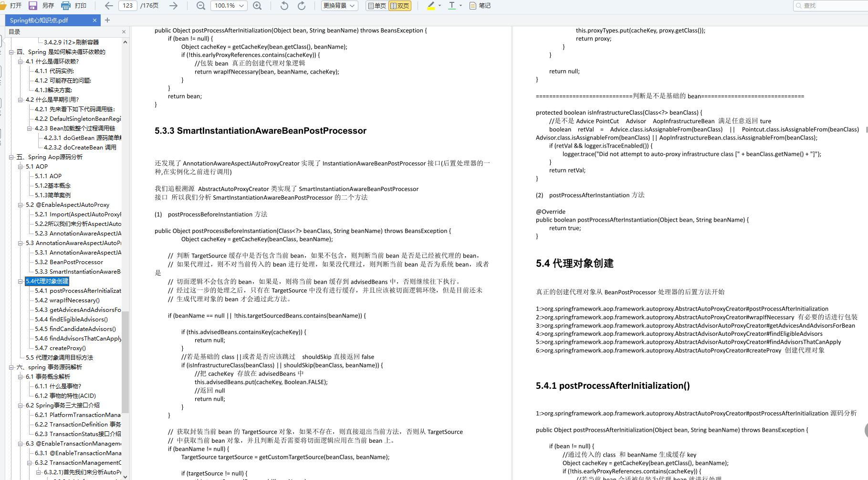Rotate the page clockwise
The width and height of the screenshot is (868, 480).
(x=302, y=6)
